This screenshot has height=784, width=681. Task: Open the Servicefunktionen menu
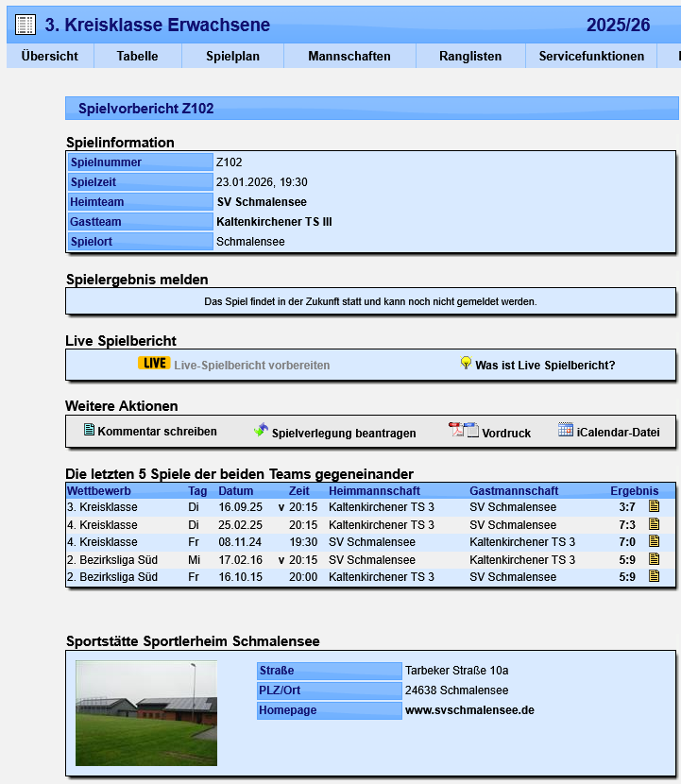pyautogui.click(x=591, y=56)
